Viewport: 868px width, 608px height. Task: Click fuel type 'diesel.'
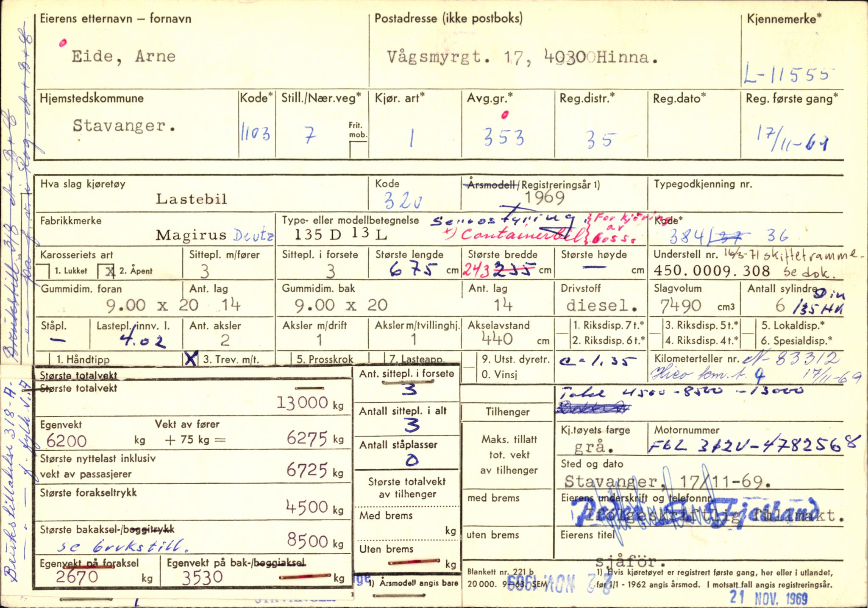602,305
